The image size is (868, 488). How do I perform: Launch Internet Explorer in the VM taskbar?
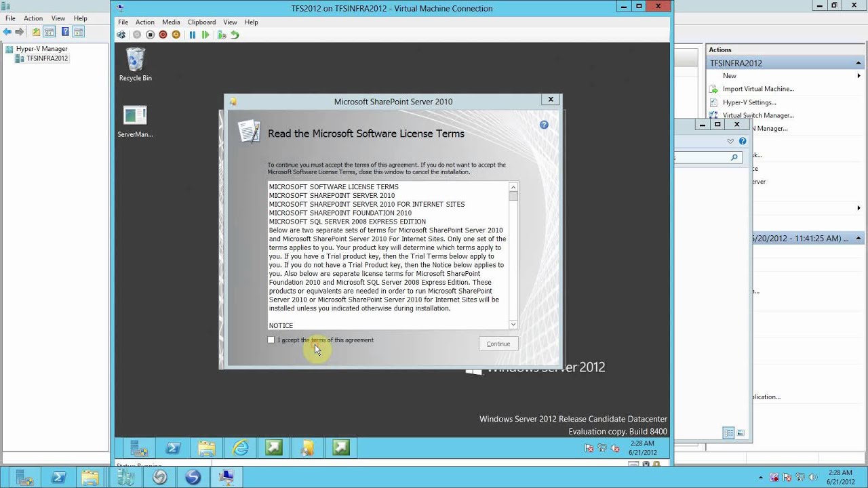pyautogui.click(x=240, y=448)
